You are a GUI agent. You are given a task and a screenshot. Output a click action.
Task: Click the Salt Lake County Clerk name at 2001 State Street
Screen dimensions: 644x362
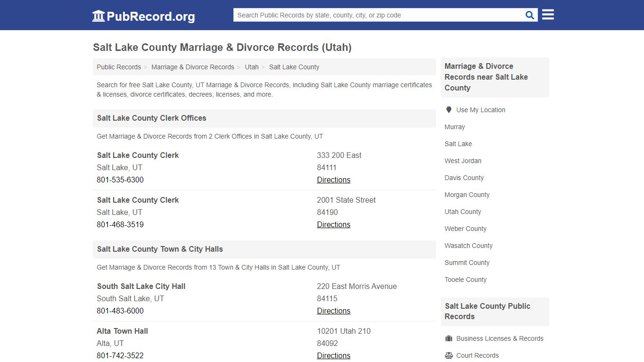(138, 200)
